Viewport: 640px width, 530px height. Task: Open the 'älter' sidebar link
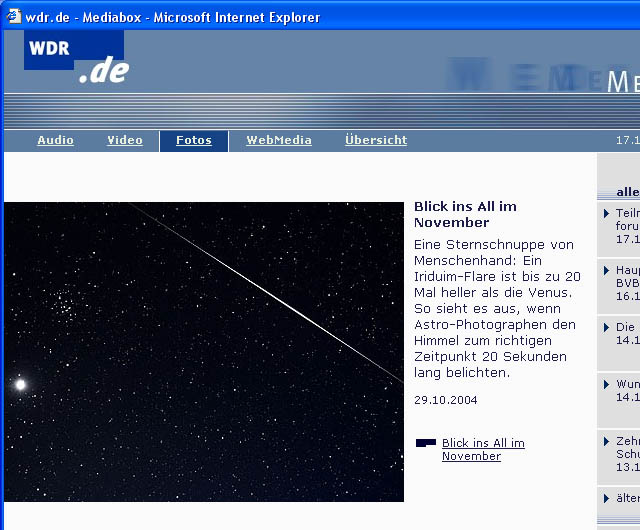tap(628, 498)
